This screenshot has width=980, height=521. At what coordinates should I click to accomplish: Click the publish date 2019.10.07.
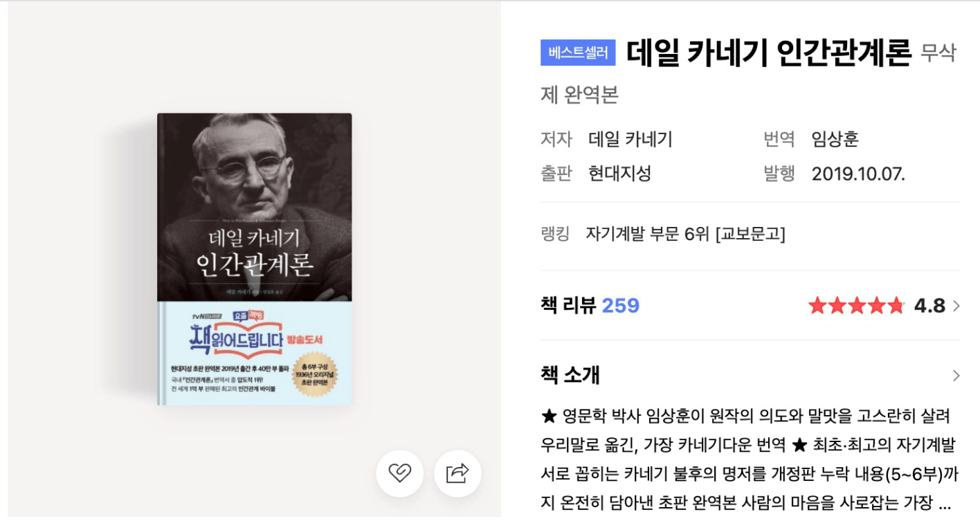pyautogui.click(x=858, y=174)
